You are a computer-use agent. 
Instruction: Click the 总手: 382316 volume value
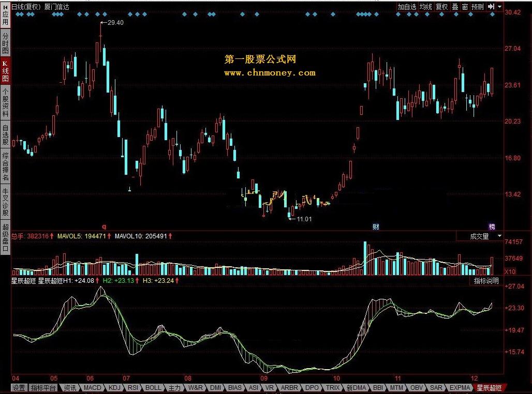tap(30, 236)
